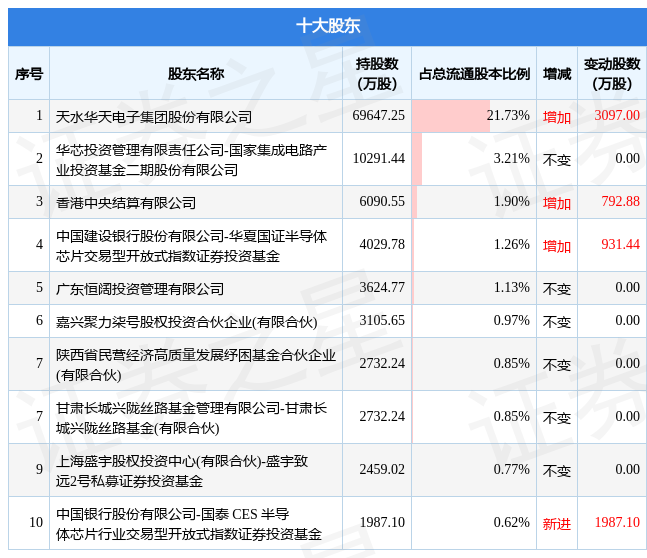
Task: Select 嘉兴聚力柒号股权投资合伙企业 name
Action: pos(187,322)
